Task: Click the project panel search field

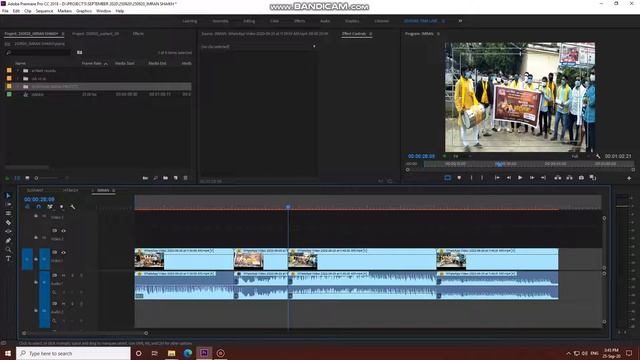Action: [x=38, y=53]
